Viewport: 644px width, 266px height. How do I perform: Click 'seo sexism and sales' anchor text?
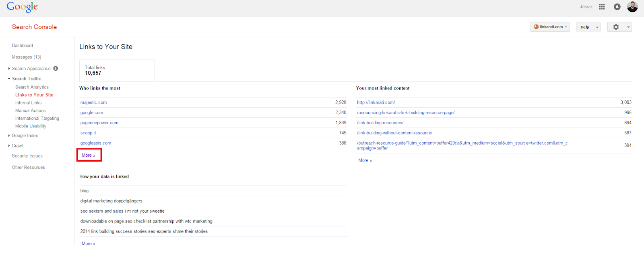[122, 211]
